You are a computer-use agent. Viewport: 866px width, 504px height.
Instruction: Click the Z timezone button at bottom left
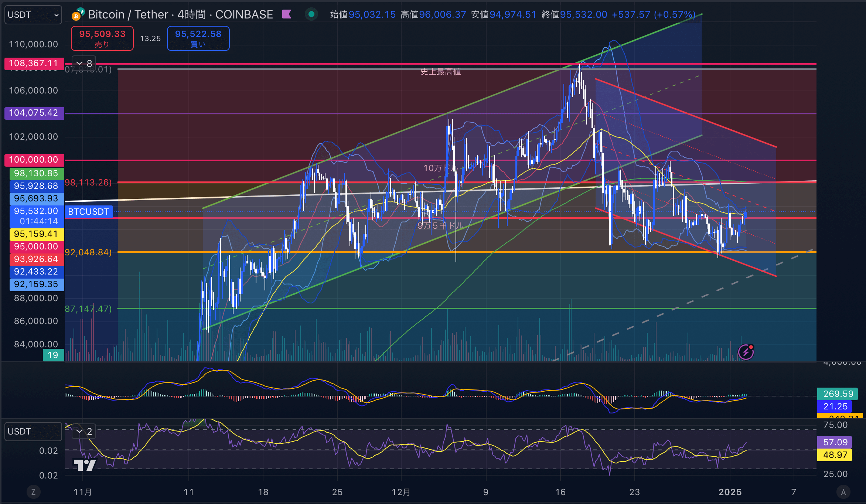(x=33, y=492)
